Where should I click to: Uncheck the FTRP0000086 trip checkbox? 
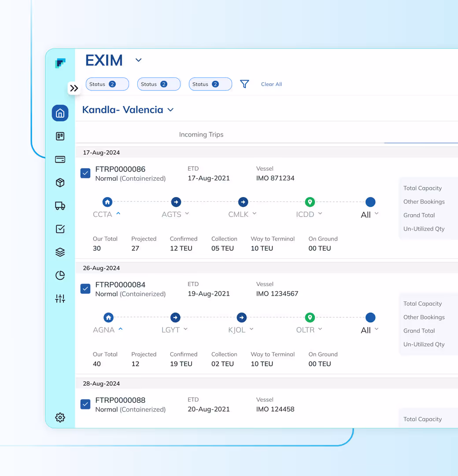[85, 173]
